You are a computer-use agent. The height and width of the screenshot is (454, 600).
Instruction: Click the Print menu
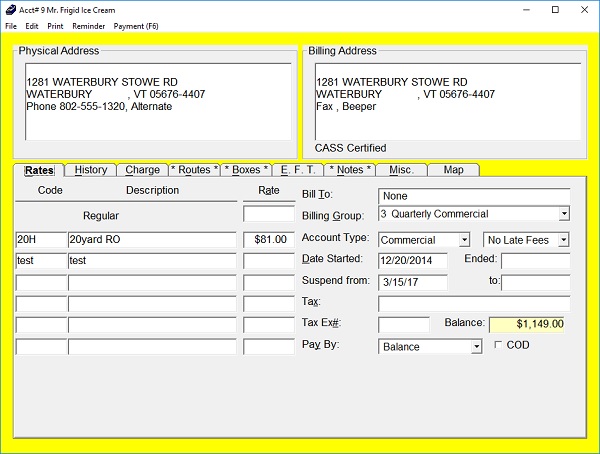pyautogui.click(x=56, y=25)
